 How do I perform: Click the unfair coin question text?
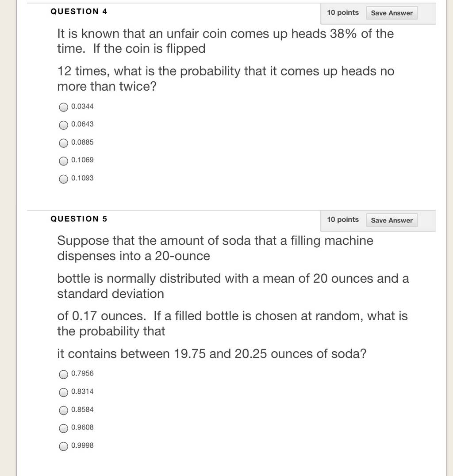(226, 60)
